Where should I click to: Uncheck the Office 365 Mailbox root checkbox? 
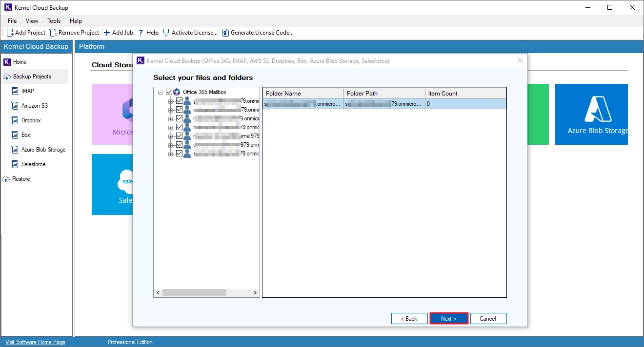(169, 92)
